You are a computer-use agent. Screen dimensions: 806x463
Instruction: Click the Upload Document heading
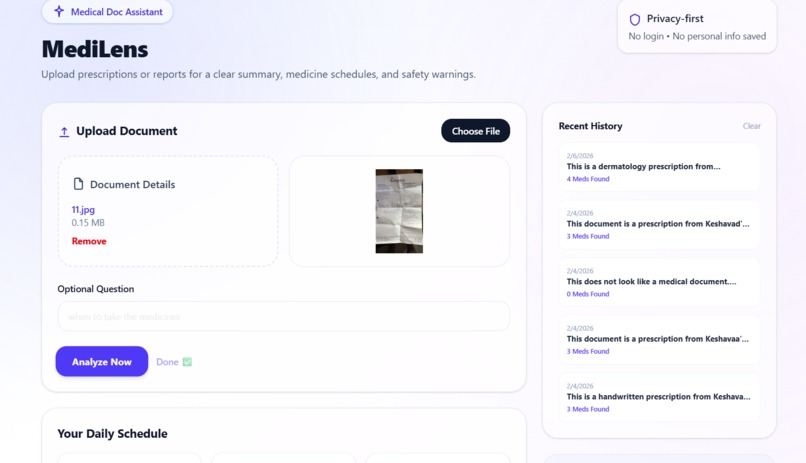[x=126, y=131]
